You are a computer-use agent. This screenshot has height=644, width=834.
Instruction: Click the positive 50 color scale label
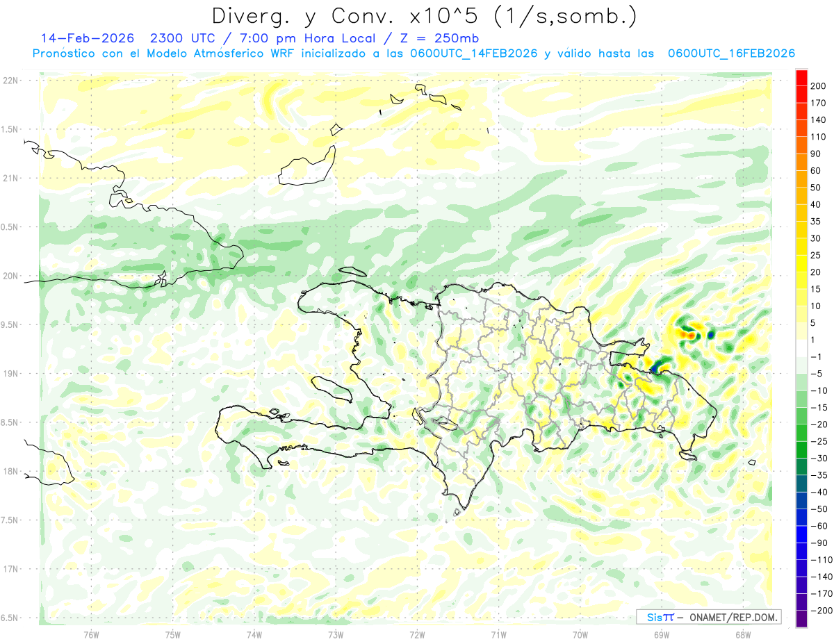point(817,188)
